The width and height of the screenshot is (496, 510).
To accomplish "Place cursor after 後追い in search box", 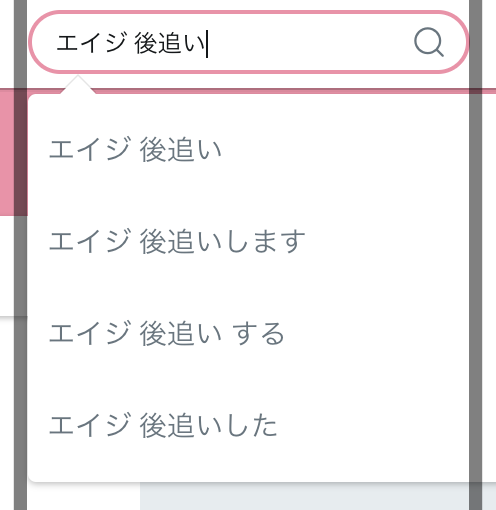I will (207, 44).
